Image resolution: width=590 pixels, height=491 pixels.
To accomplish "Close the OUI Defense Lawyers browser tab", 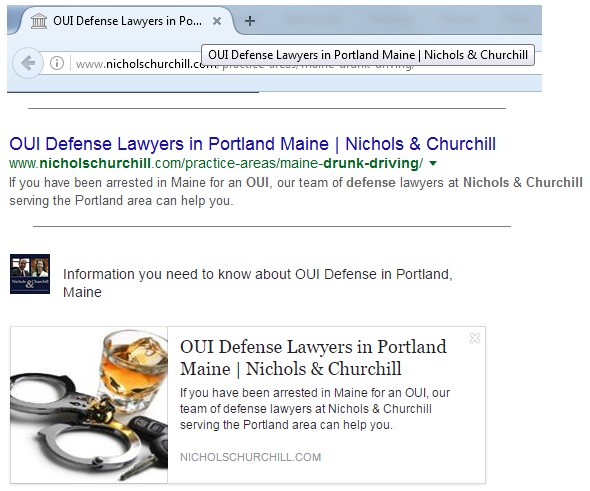I will [x=217, y=21].
